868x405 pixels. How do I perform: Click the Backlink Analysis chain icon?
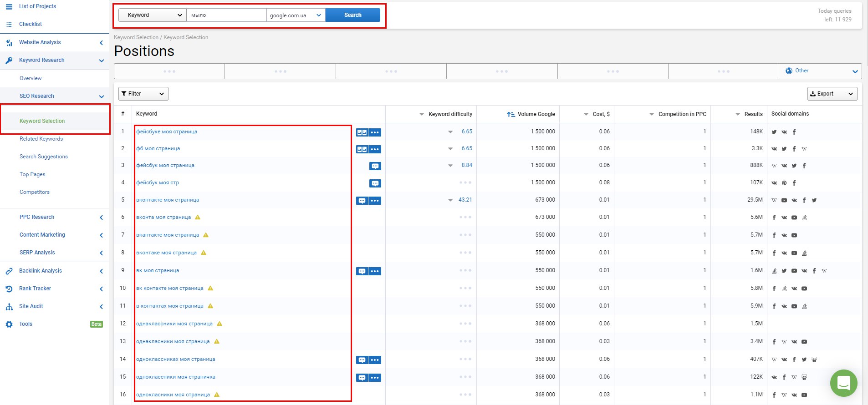9,271
